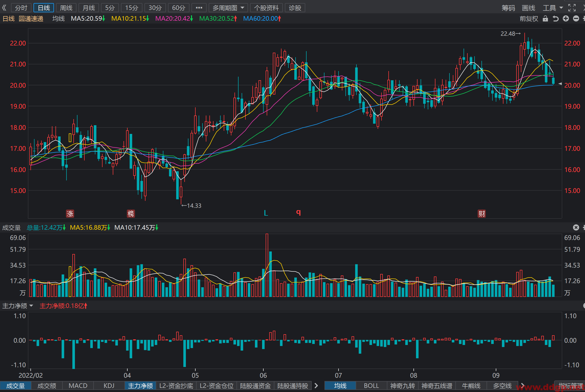This screenshot has height=392, width=585.
Task: Select 神奇五线谱 overlay tab
Action: (437, 386)
